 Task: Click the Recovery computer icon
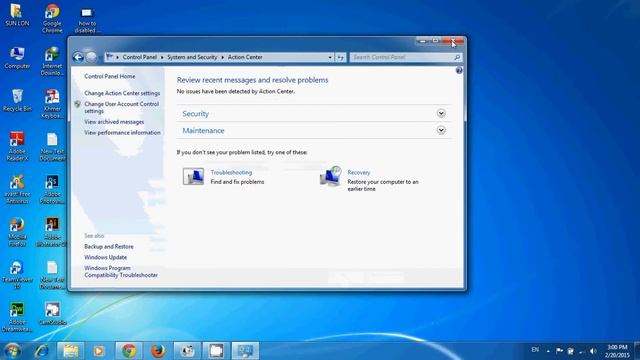click(x=331, y=176)
